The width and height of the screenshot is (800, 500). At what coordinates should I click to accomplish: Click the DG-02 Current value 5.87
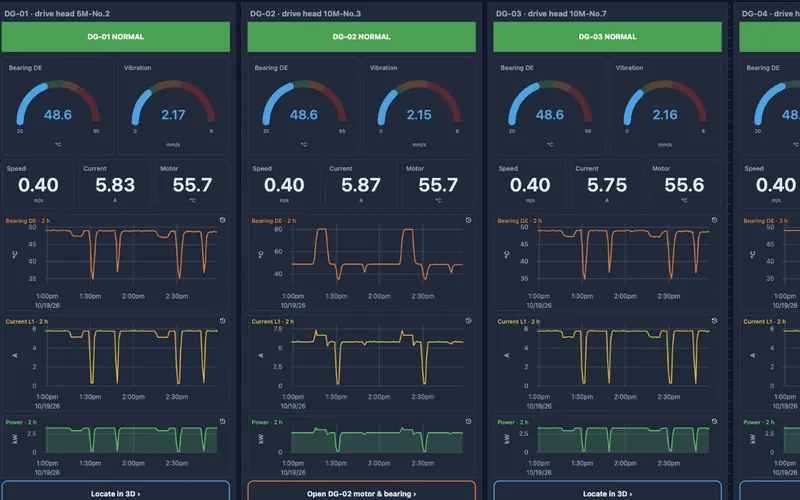click(x=361, y=185)
